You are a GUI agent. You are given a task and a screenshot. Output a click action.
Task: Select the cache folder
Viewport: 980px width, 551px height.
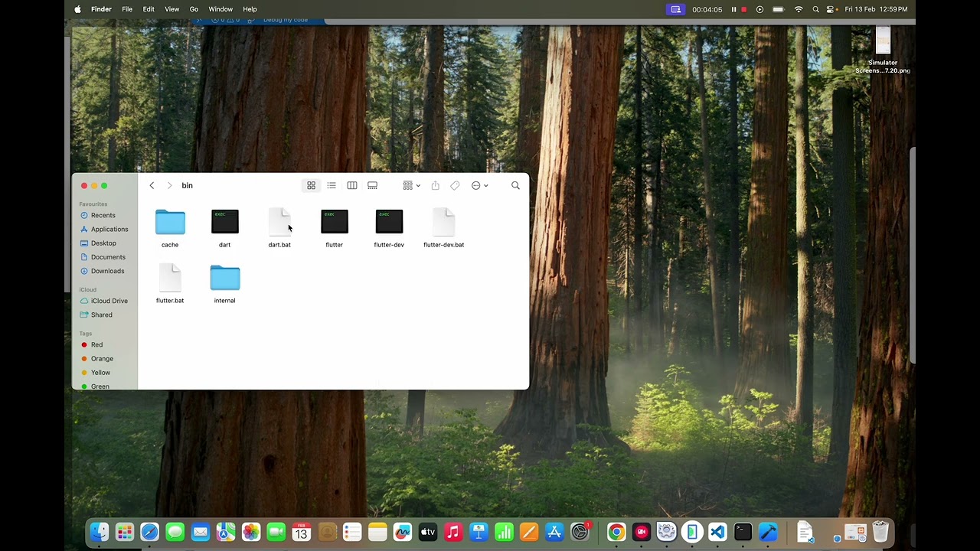(170, 223)
